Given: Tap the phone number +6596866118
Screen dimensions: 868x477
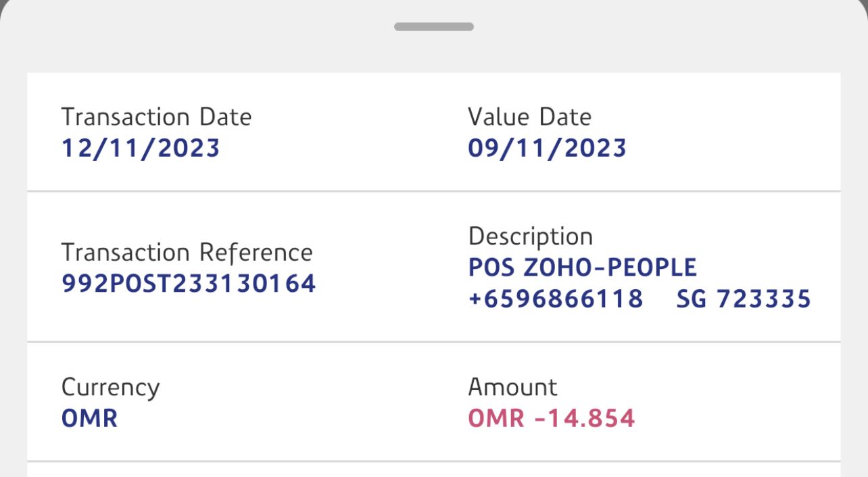Looking at the screenshot, I should tap(555, 299).
